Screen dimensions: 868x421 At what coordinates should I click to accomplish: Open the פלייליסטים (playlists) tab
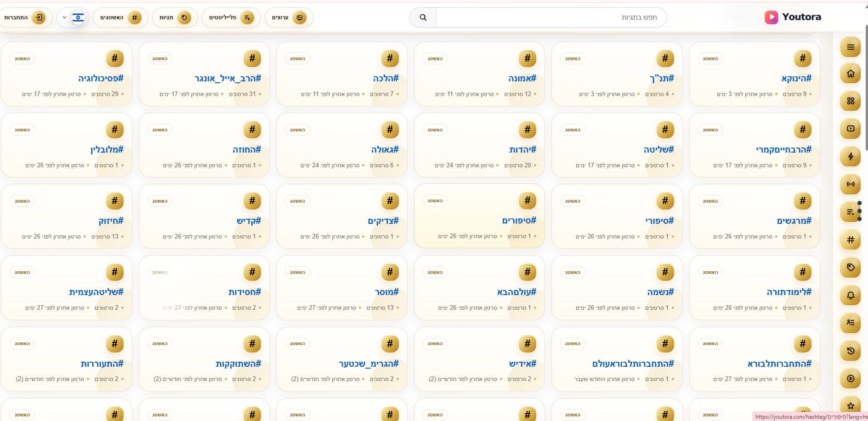pyautogui.click(x=231, y=17)
